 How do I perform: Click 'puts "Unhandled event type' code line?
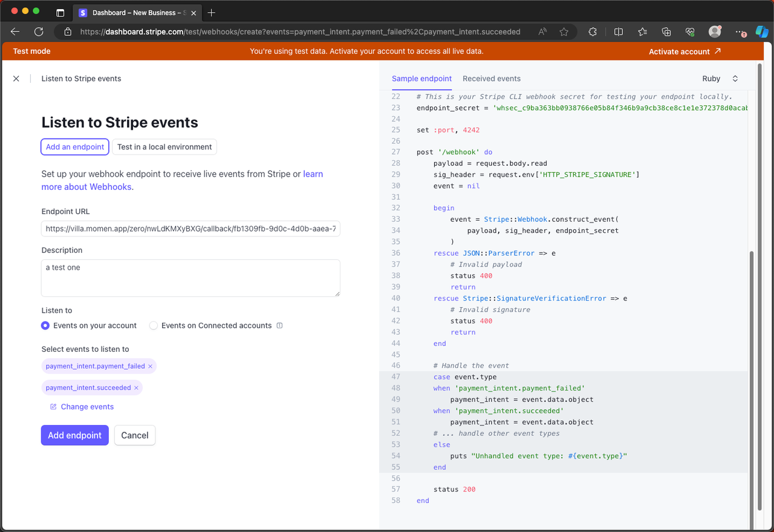click(x=539, y=456)
